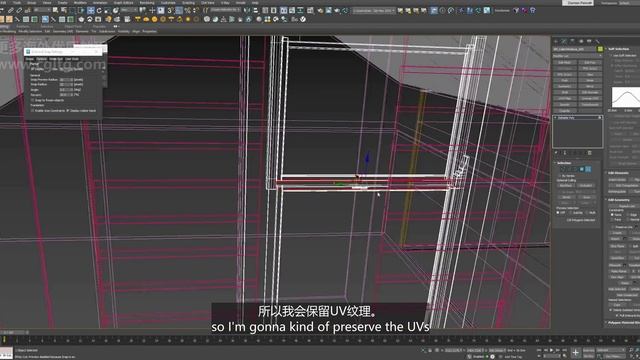This screenshot has height=360, width=640.
Task: Click the time slider on timeline
Action: tap(13, 332)
